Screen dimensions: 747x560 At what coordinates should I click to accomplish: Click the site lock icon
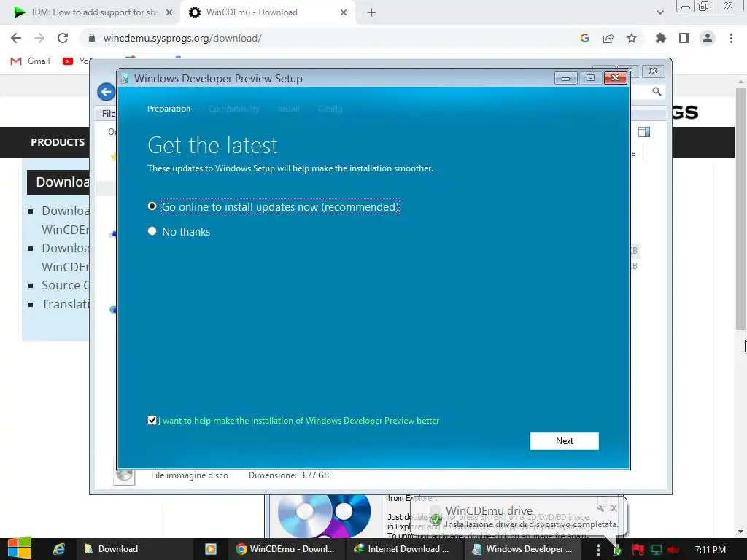(x=92, y=38)
